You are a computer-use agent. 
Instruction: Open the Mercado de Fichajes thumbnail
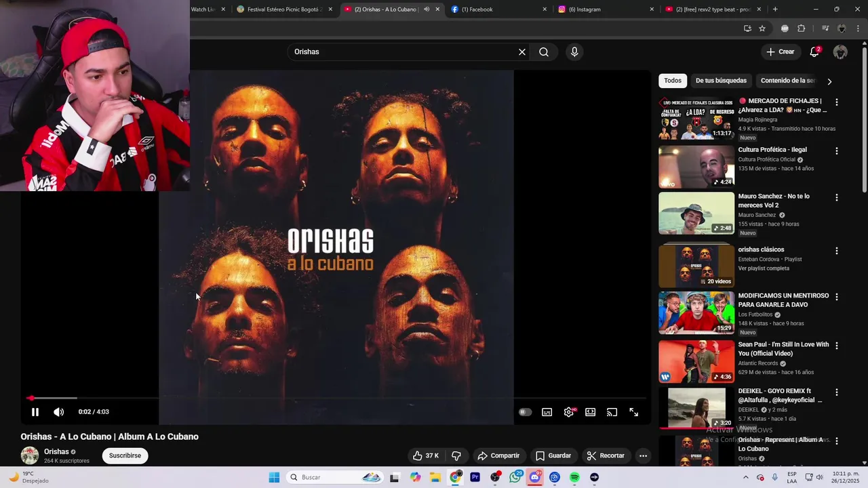tap(696, 118)
